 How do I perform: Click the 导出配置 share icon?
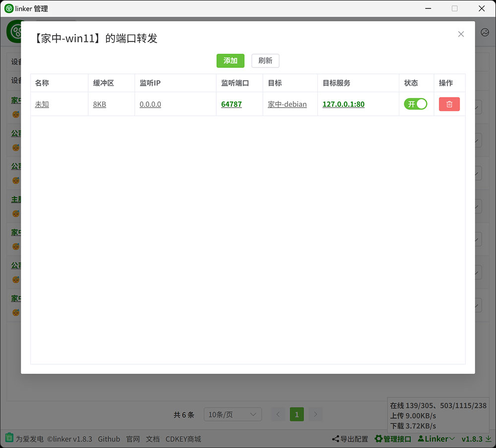(335, 439)
